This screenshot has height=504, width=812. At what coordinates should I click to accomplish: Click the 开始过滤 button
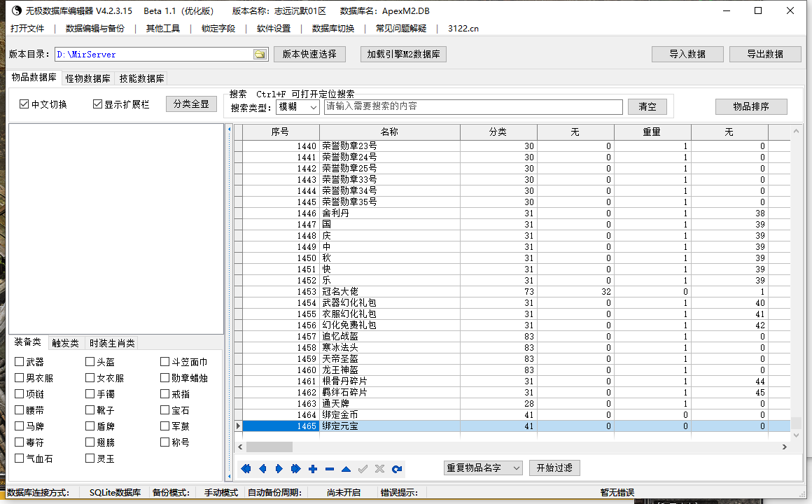point(554,468)
